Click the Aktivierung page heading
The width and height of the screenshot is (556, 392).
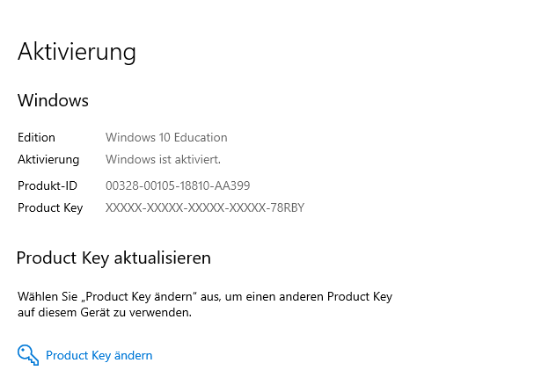pos(77,52)
